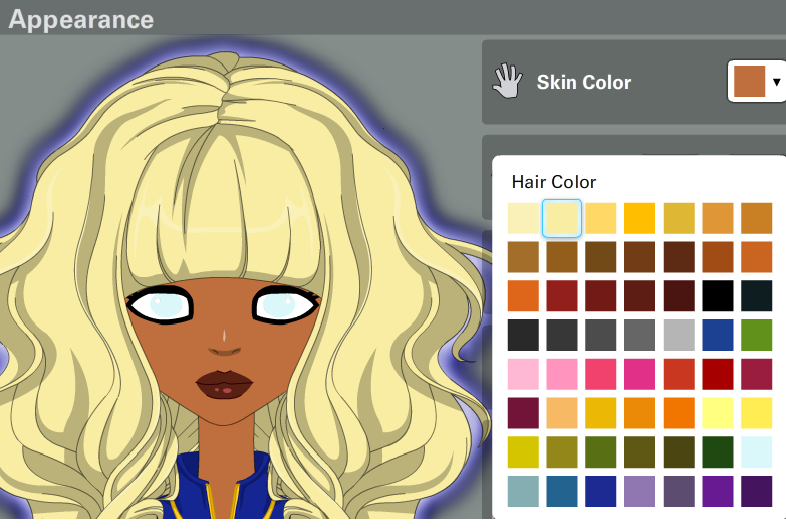The width and height of the screenshot is (786, 531).
Task: Pick the light gray hair color swatch
Action: pos(679,335)
